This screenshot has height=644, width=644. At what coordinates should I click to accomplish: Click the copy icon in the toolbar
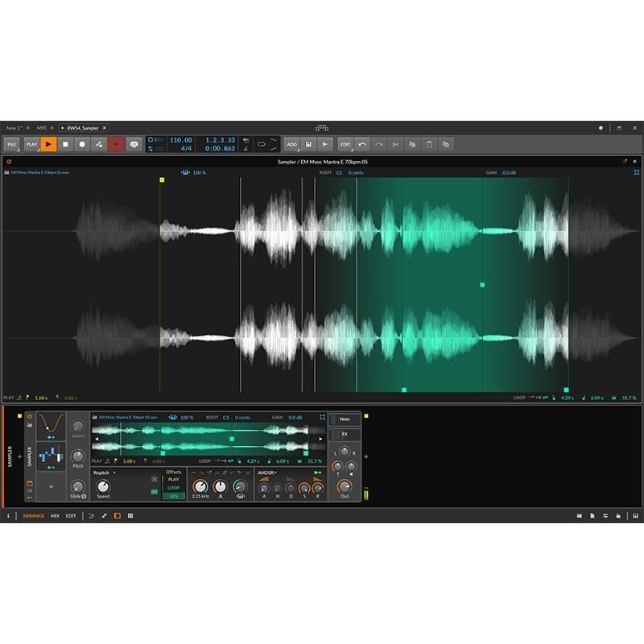click(x=412, y=146)
